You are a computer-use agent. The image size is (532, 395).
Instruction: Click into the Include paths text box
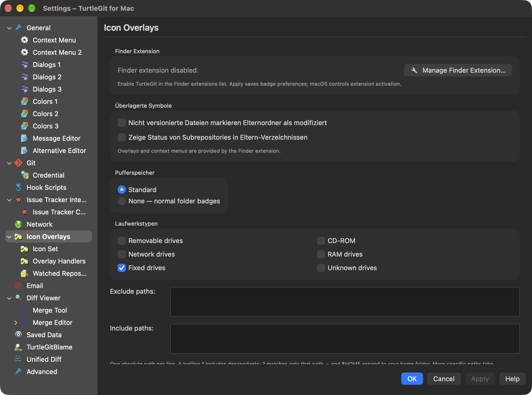pos(345,339)
